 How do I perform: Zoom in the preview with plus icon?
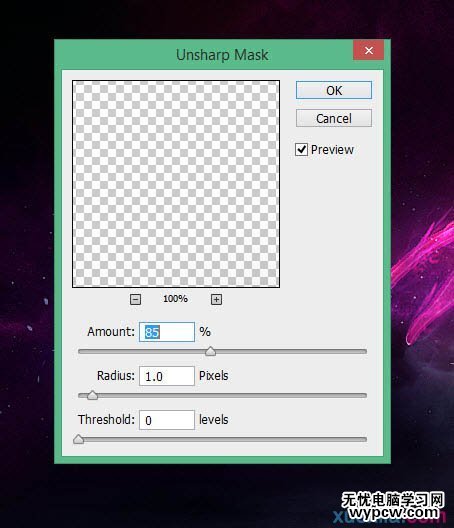(216, 299)
